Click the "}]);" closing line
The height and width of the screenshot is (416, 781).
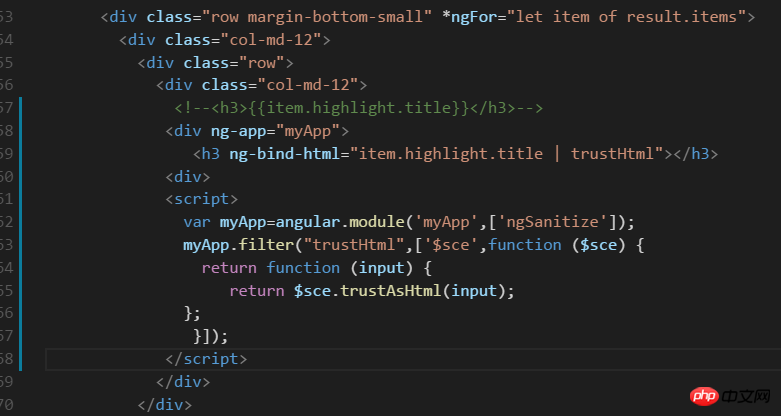(211, 336)
